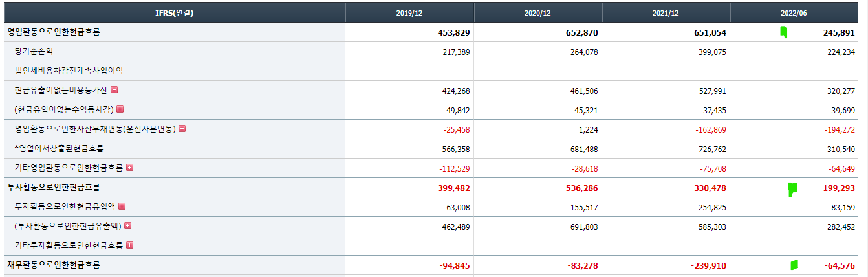Select the 2019/12 column header
This screenshot has width=868, height=277.
coord(409,13)
